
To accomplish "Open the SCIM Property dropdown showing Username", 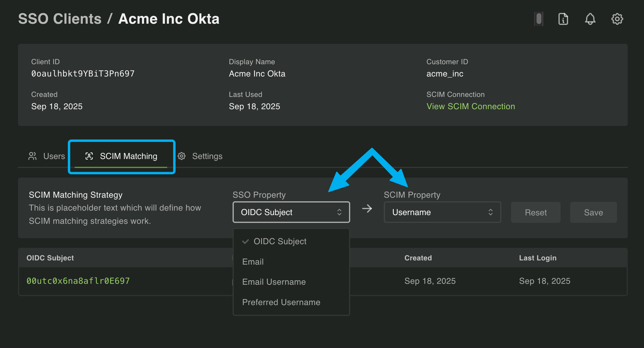I will (442, 212).
